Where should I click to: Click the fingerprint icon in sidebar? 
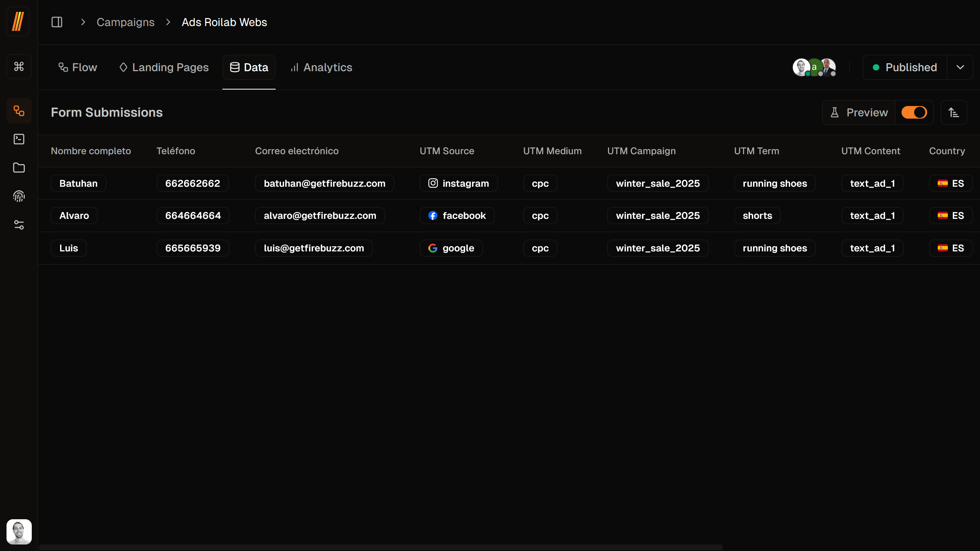(19, 196)
